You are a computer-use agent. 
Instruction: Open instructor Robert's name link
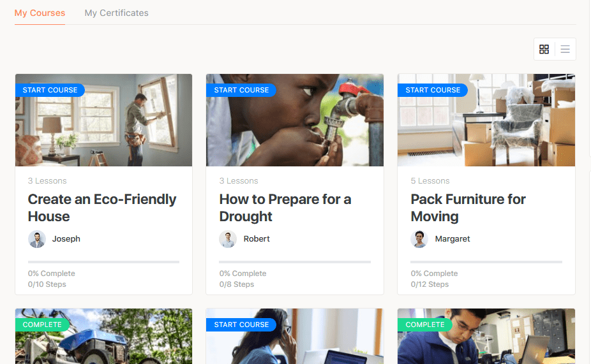[x=257, y=238]
